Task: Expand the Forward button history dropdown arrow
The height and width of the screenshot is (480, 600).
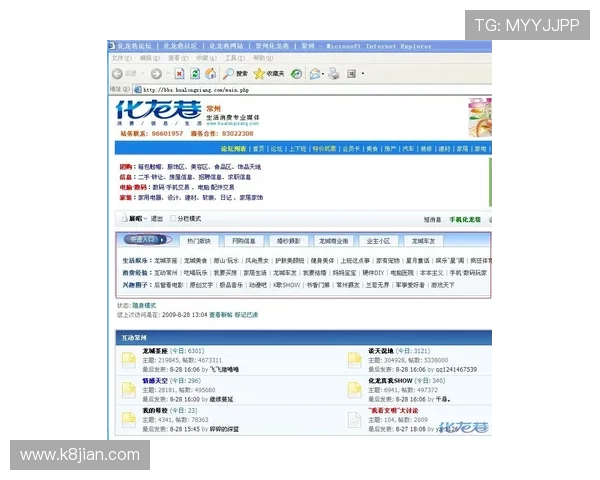Action: coord(168,73)
